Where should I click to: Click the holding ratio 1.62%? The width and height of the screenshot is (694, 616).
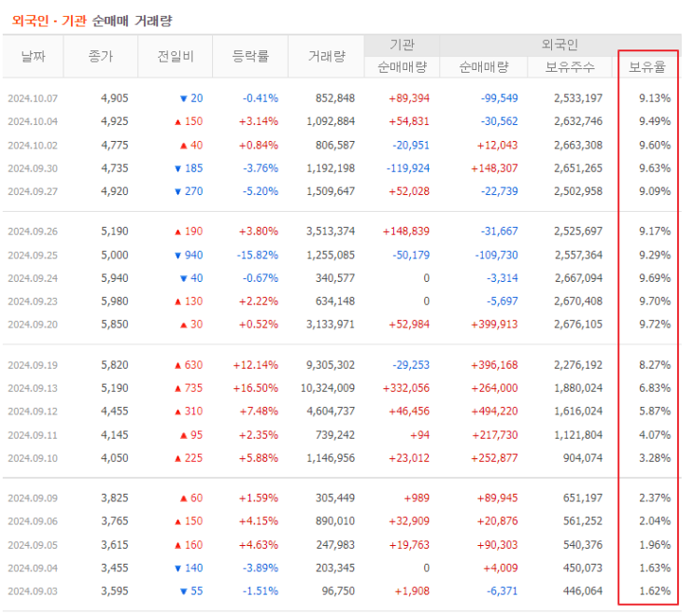(x=655, y=591)
